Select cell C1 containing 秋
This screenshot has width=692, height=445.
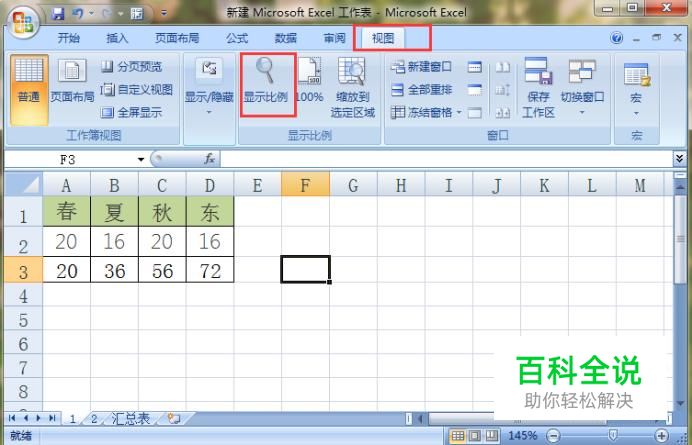coord(162,211)
